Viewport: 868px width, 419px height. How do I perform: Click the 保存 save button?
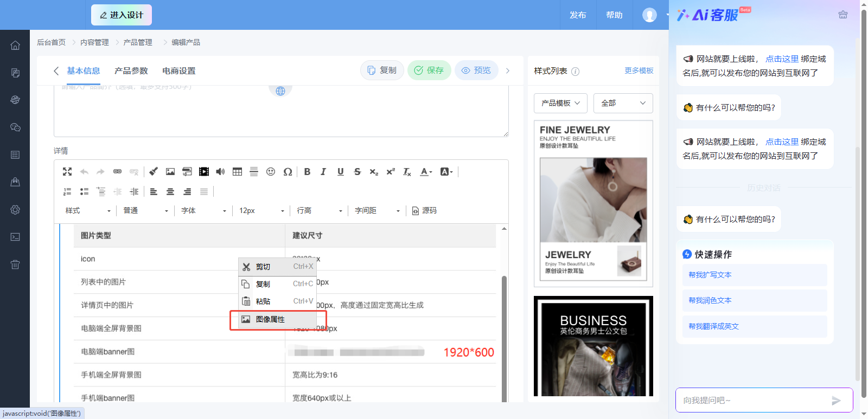pos(429,70)
